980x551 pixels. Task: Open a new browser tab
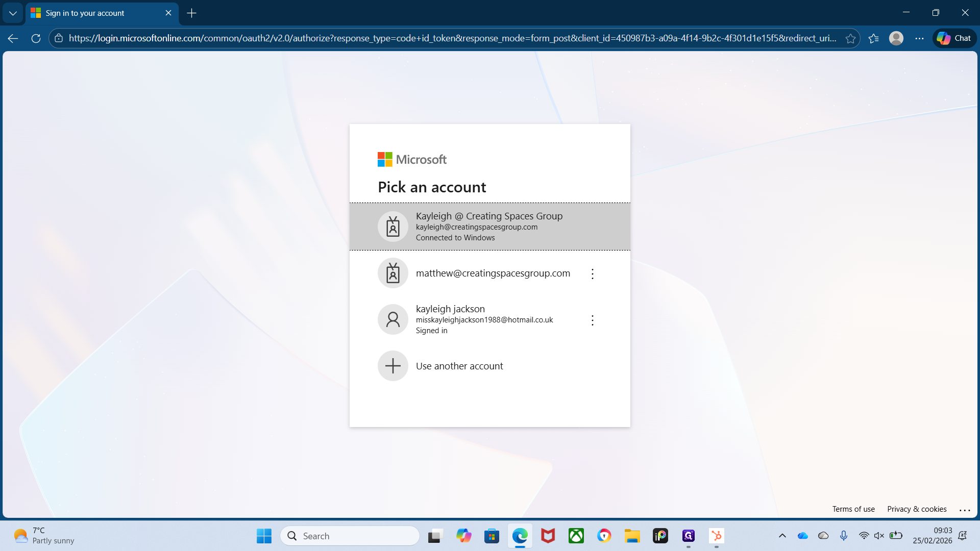(192, 13)
